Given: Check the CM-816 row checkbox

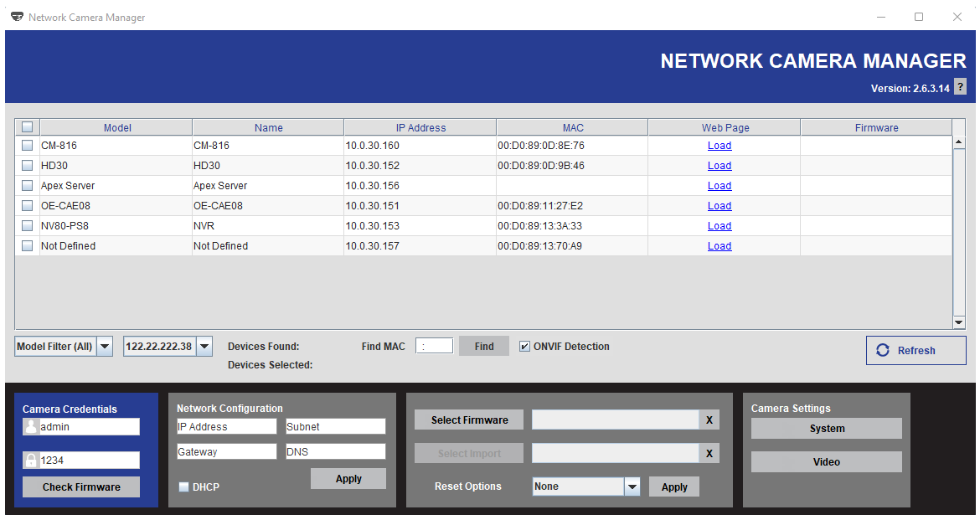Looking at the screenshot, I should pos(28,145).
